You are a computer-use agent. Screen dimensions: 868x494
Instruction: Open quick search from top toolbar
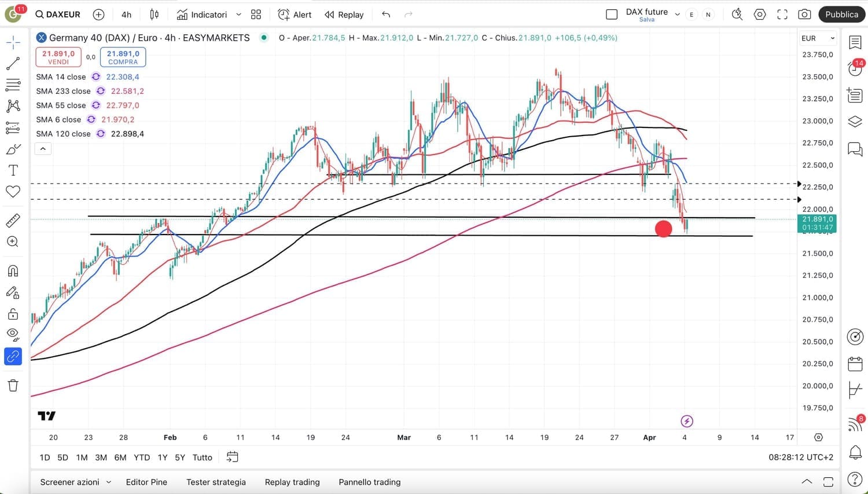(737, 14)
